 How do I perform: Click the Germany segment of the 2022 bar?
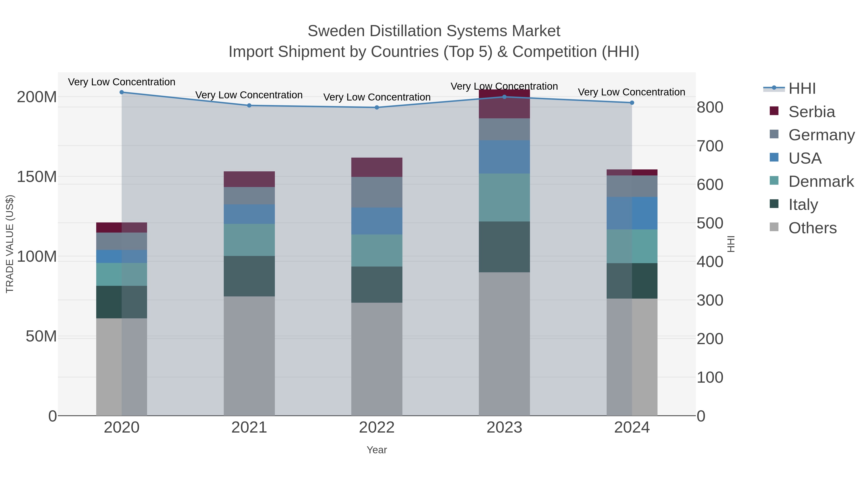coord(377,192)
